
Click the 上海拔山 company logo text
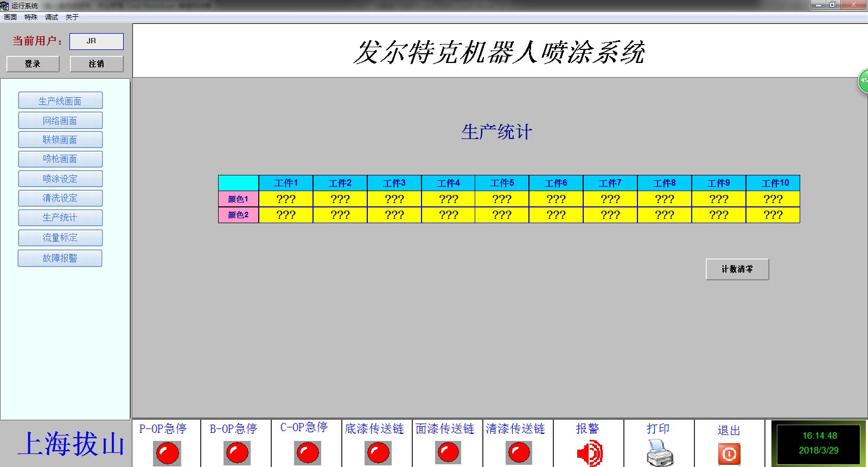click(x=72, y=444)
